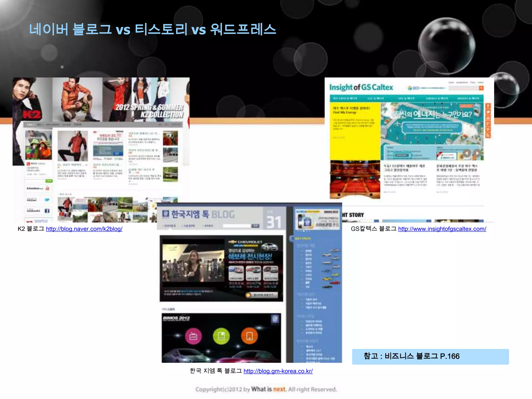This screenshot has height=399, width=532.
Task: Click the GS Caltex blog search field
Action: [x=464, y=88]
